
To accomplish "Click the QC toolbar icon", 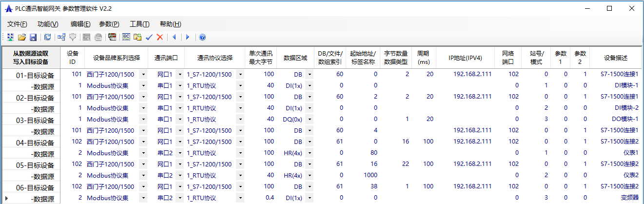I will (x=126, y=37).
